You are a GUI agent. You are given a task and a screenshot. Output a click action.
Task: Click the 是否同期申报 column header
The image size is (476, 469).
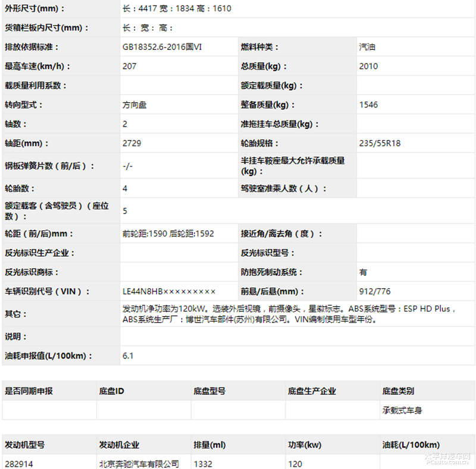pos(29,391)
